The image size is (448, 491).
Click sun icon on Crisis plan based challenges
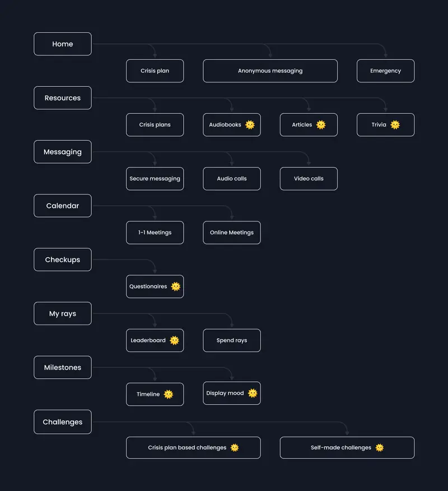tap(235, 448)
